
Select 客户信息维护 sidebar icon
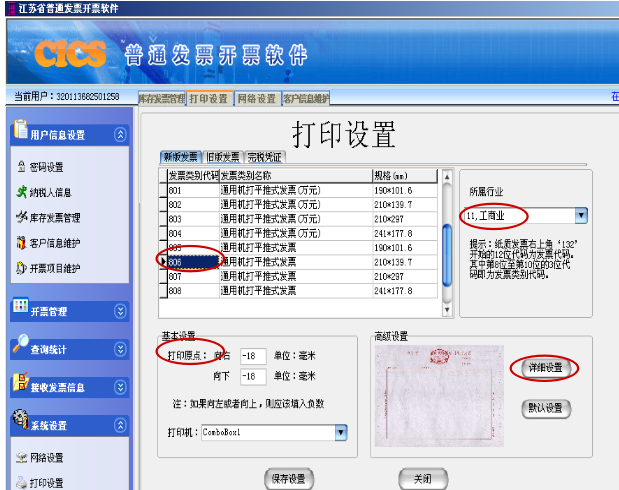click(21, 242)
